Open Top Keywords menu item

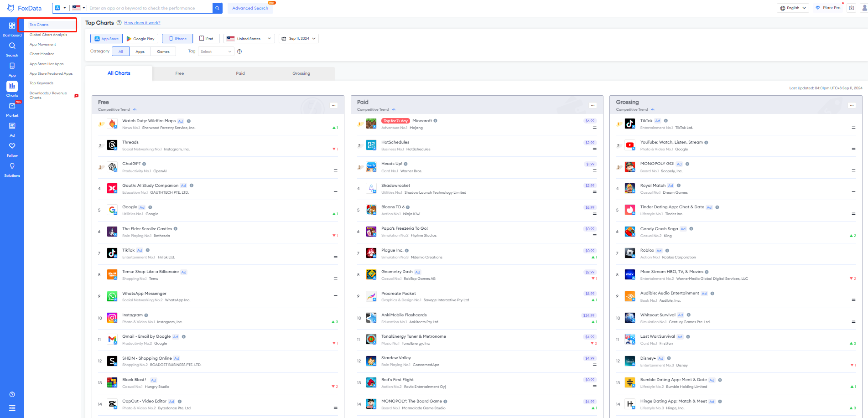[42, 83]
